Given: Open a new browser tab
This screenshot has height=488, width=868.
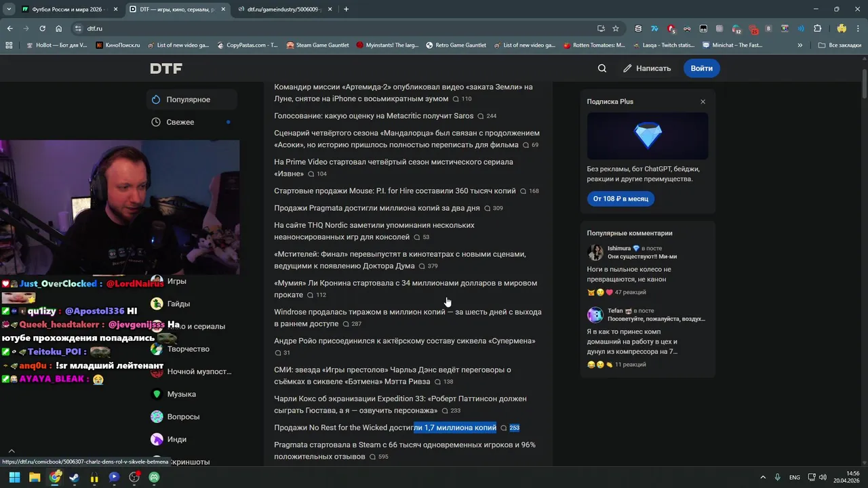Looking at the screenshot, I should tap(346, 9).
